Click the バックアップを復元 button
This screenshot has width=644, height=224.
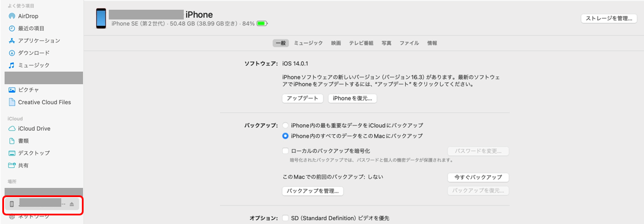click(478, 191)
